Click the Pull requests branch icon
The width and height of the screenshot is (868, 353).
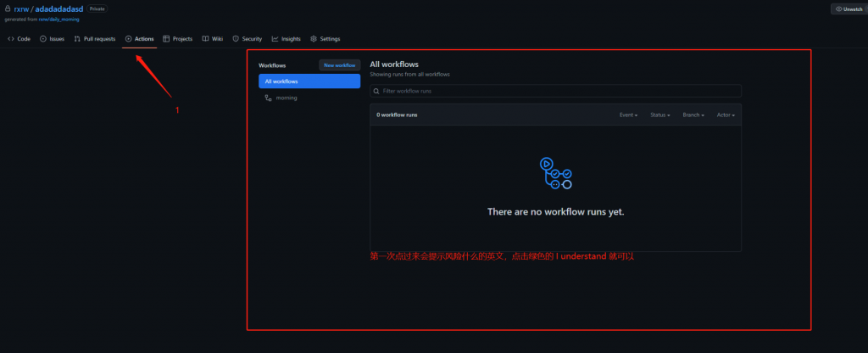click(77, 39)
